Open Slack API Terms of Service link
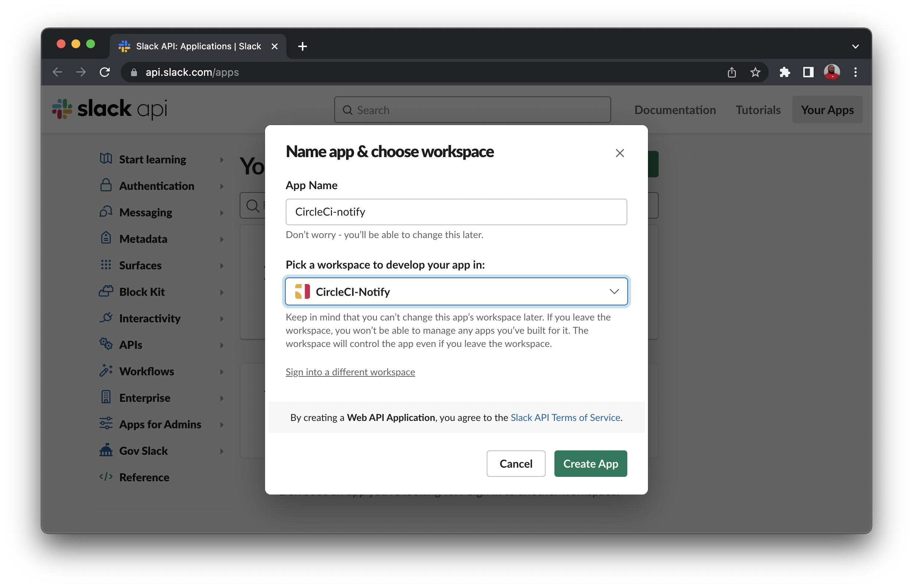913x588 pixels. coord(565,417)
